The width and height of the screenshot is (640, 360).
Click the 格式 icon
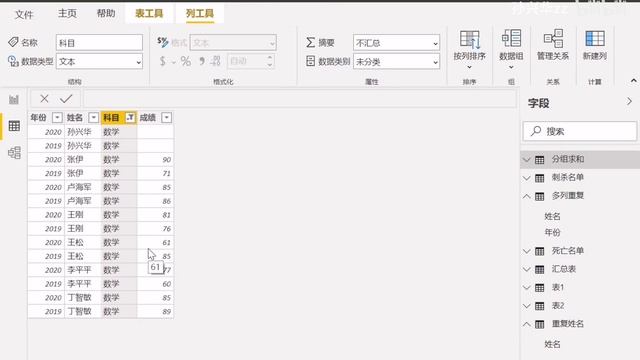point(162,42)
